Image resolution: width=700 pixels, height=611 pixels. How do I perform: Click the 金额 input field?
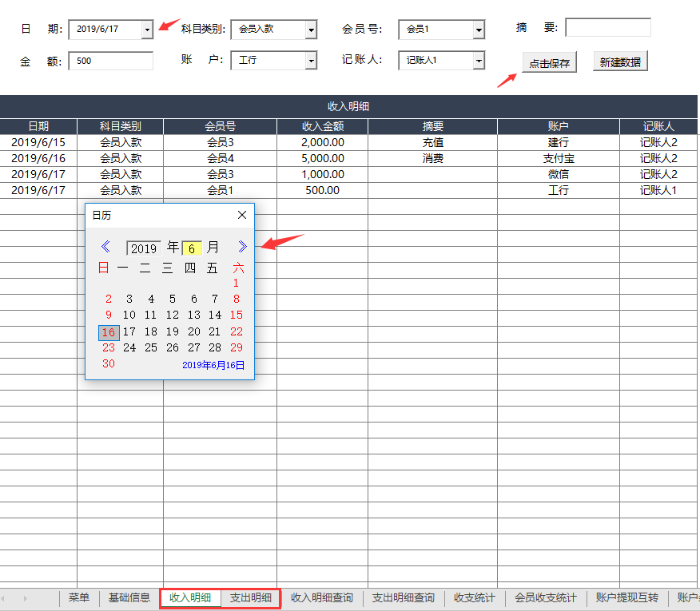pyautogui.click(x=111, y=61)
